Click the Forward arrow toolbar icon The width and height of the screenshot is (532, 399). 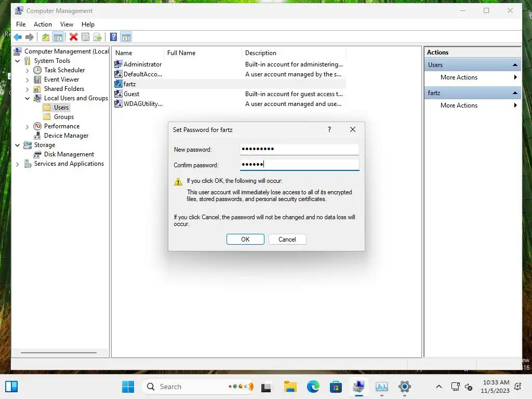(30, 37)
